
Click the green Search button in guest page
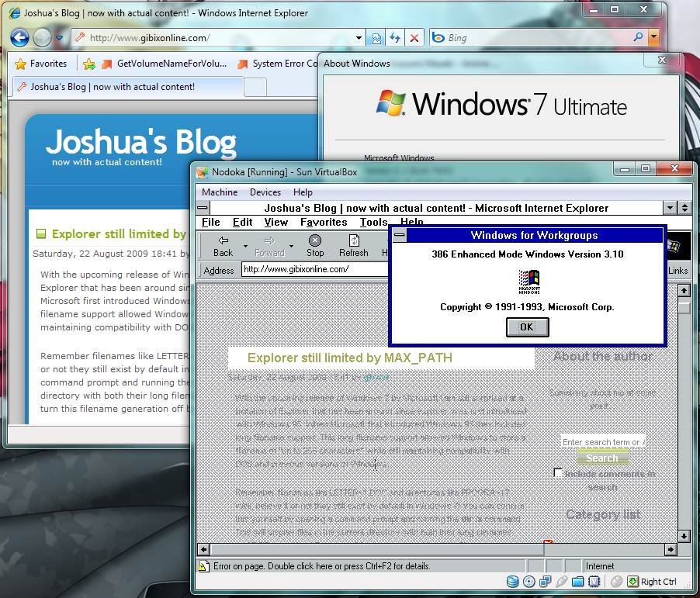click(x=602, y=458)
